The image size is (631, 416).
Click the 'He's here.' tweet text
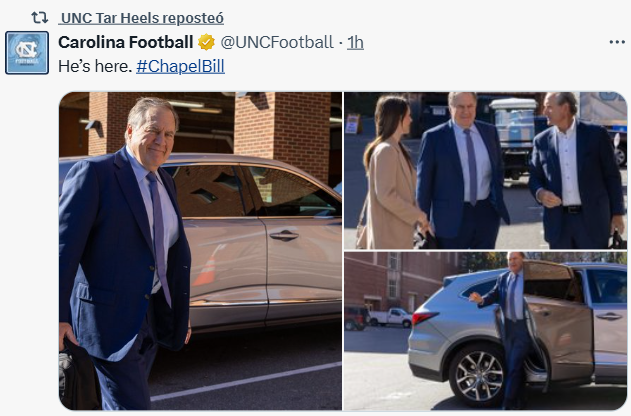point(94,65)
